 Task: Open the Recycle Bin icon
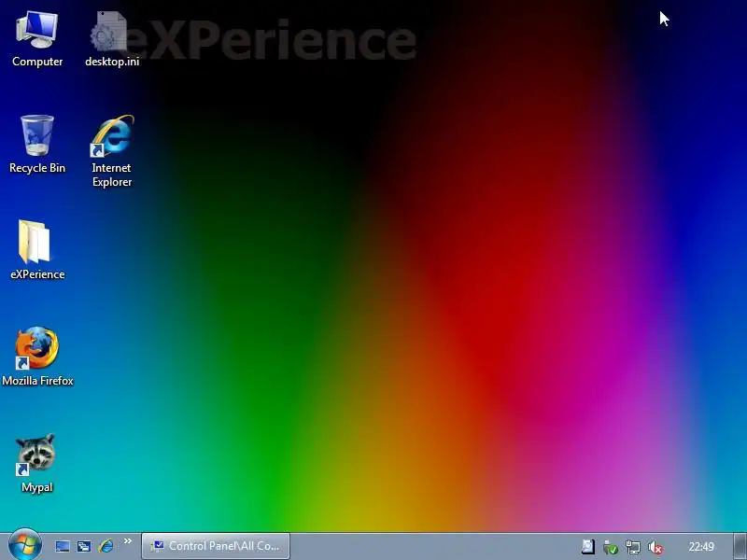(37, 145)
